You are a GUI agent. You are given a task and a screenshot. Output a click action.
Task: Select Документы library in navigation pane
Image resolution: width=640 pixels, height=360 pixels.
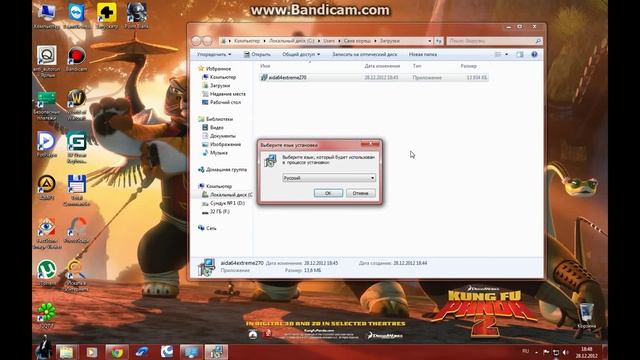219,136
